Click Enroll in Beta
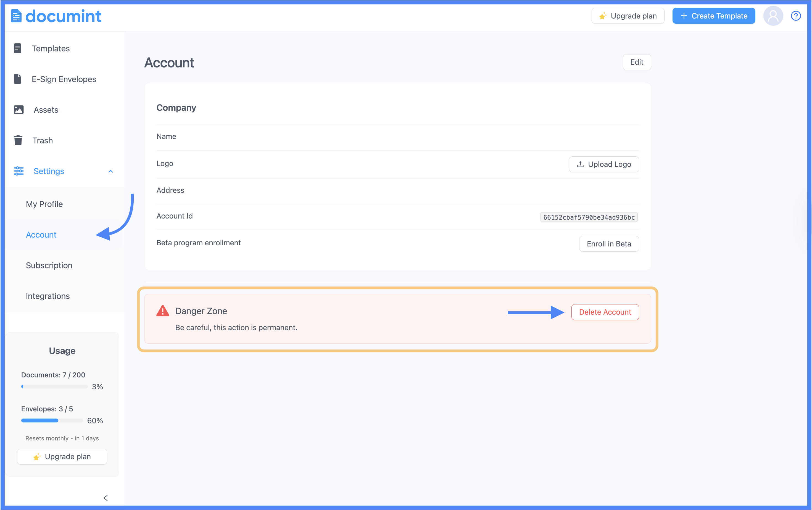The height and width of the screenshot is (510, 812). pyautogui.click(x=609, y=244)
